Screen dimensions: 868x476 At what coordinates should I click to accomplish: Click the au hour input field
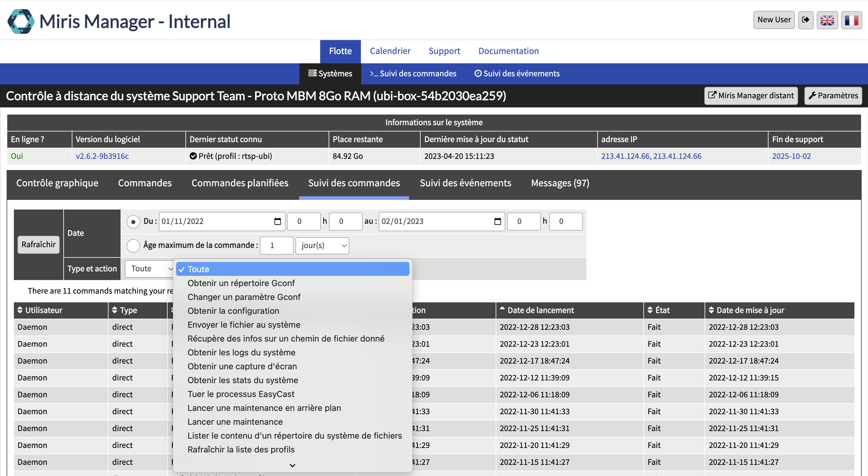pyautogui.click(x=524, y=221)
